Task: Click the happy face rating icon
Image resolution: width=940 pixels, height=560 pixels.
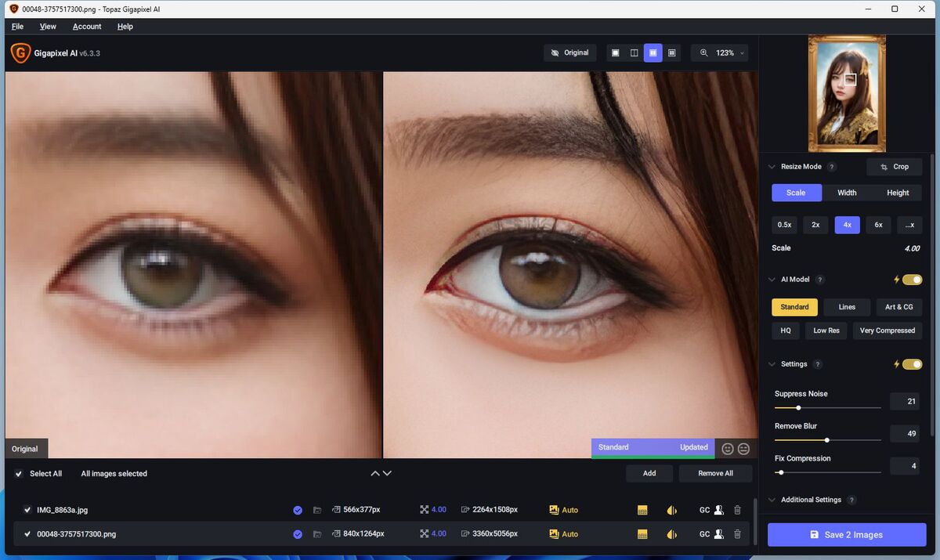Action: click(728, 449)
